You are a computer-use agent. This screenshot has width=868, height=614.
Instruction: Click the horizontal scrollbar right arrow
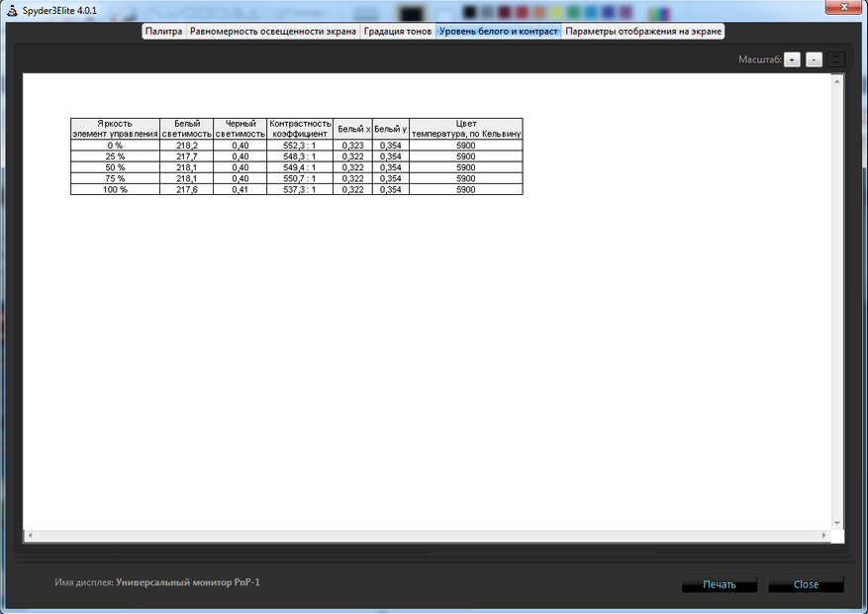(823, 536)
